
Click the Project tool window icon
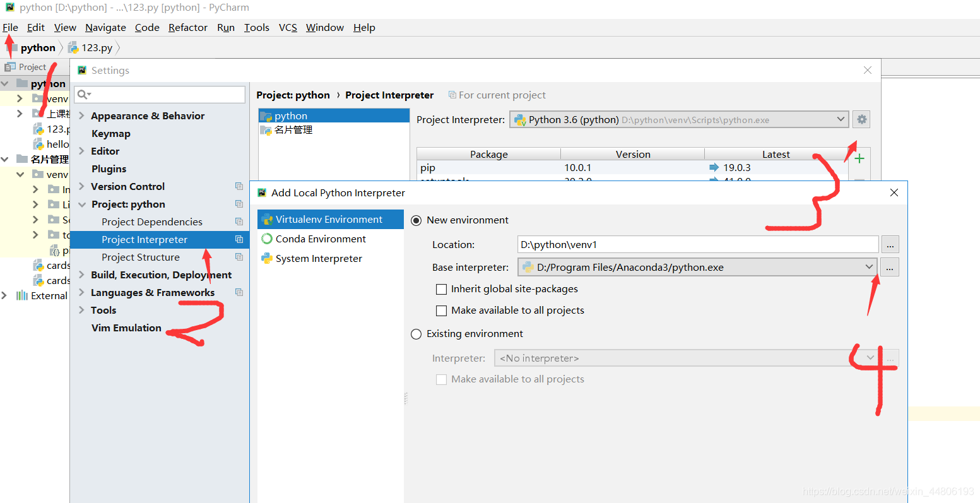click(9, 67)
